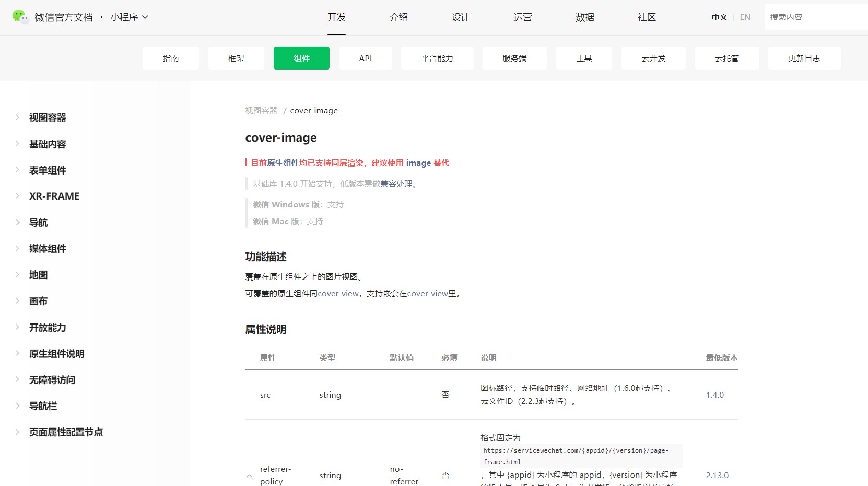
Task: Expand the 画布 sidebar section
Action: click(38, 300)
